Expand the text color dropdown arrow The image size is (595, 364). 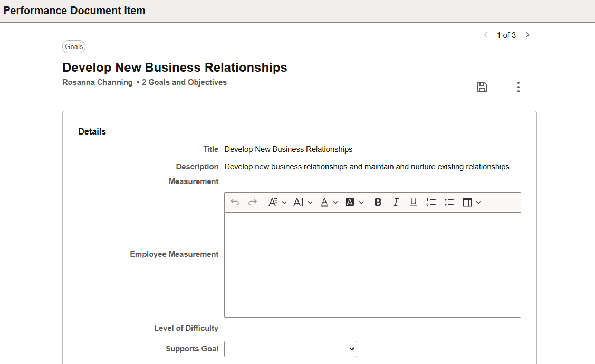(x=335, y=202)
